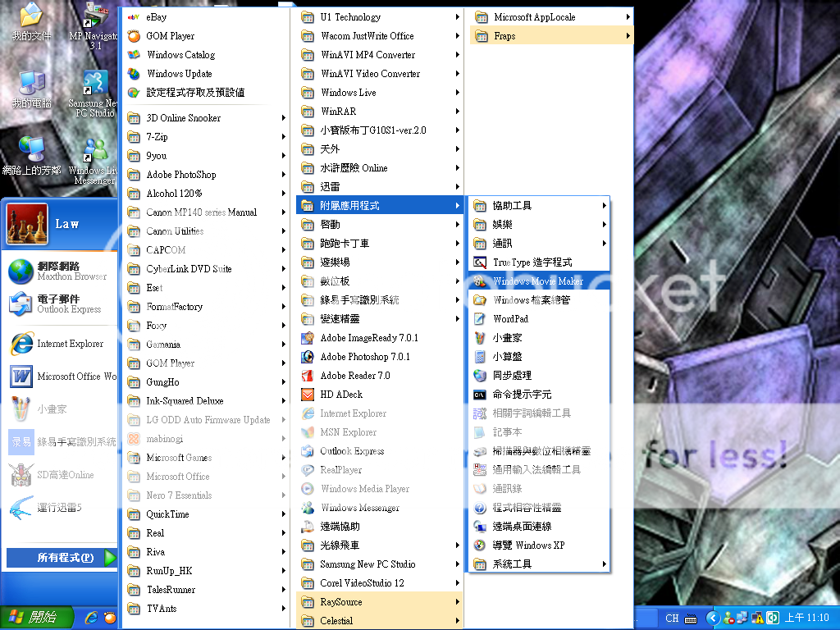Open Windows Movie Maker icon

click(x=480, y=281)
